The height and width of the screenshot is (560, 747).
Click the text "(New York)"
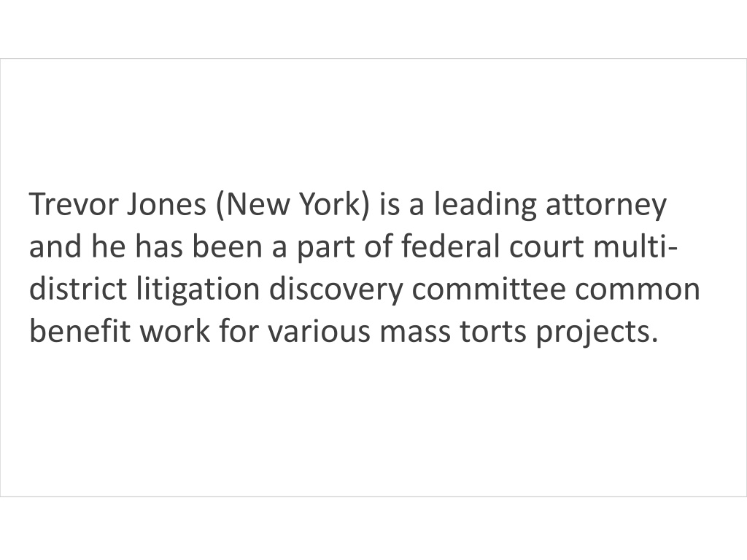(x=293, y=205)
